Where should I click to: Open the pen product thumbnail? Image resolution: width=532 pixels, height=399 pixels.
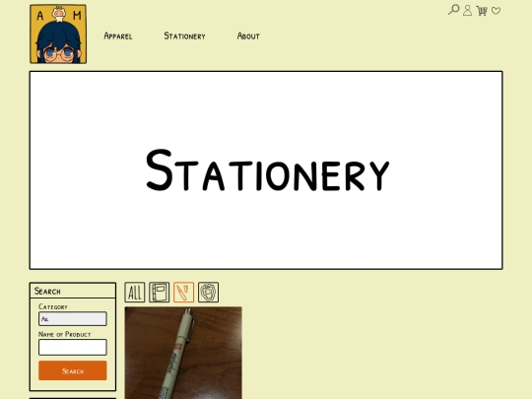183,353
